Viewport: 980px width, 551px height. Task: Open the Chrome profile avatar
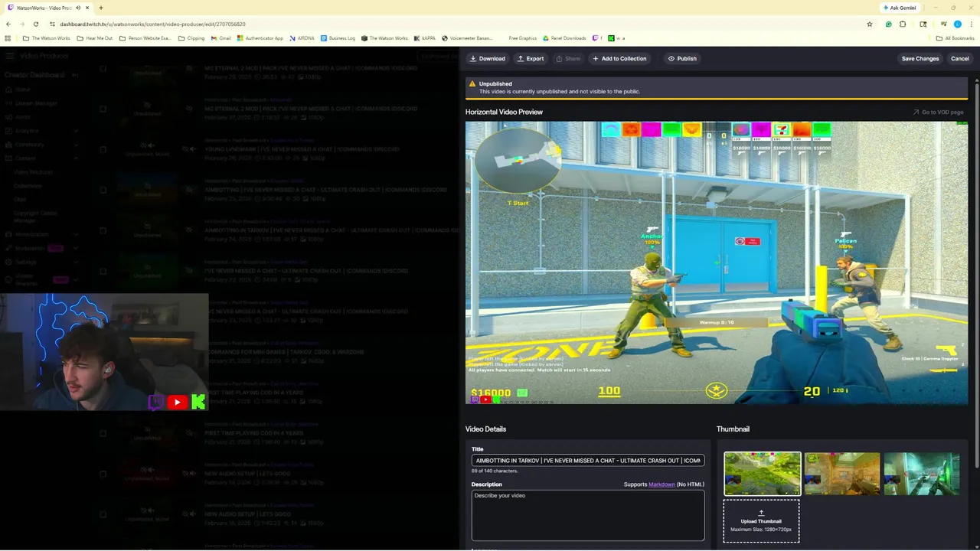[958, 24]
